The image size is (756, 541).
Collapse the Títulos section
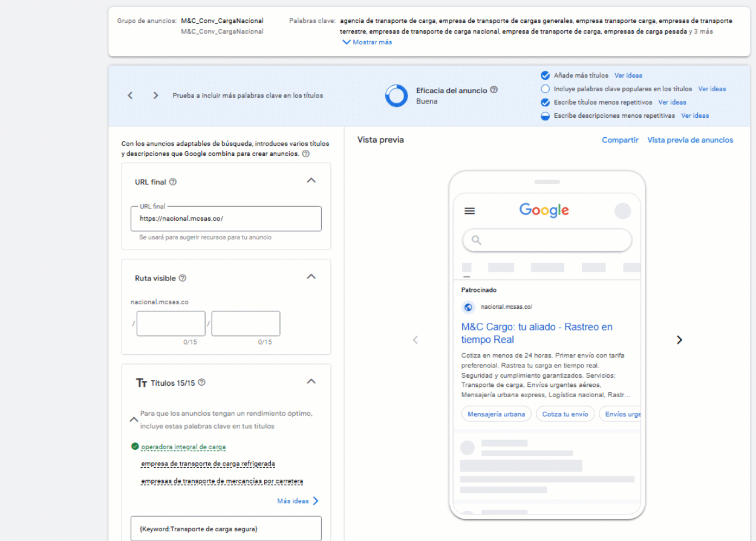[311, 381]
